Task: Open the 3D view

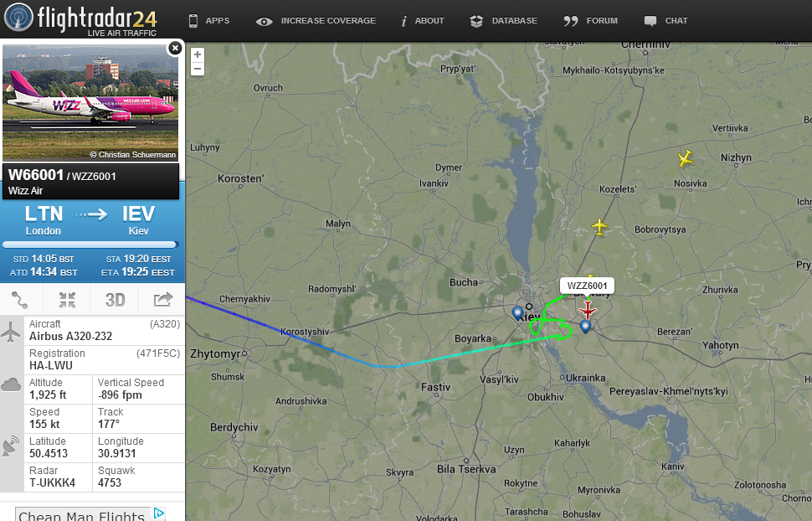Action: click(x=115, y=300)
